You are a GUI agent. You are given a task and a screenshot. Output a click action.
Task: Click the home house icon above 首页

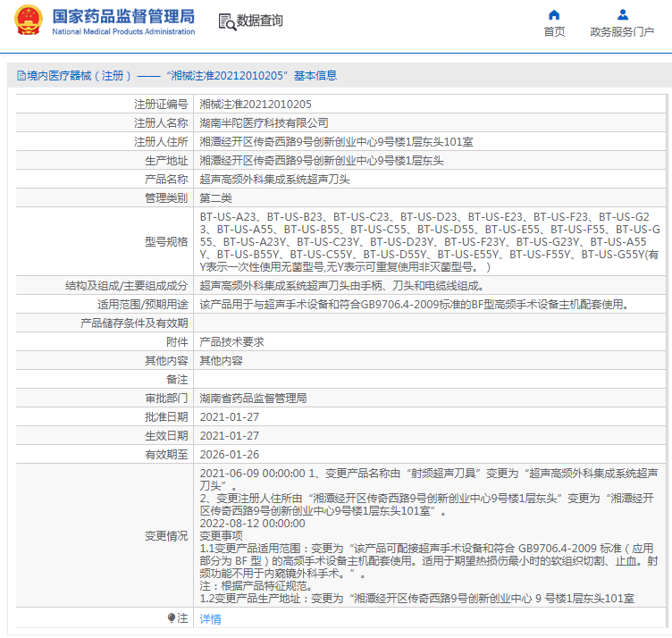pyautogui.click(x=554, y=15)
